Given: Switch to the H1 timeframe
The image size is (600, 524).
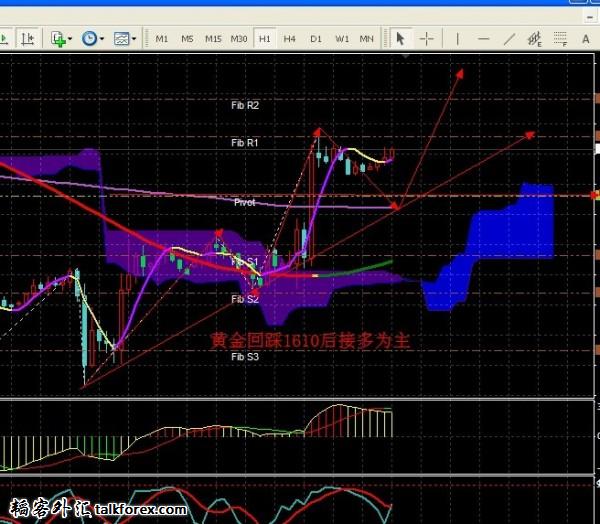Looking at the screenshot, I should pyautogui.click(x=264, y=39).
